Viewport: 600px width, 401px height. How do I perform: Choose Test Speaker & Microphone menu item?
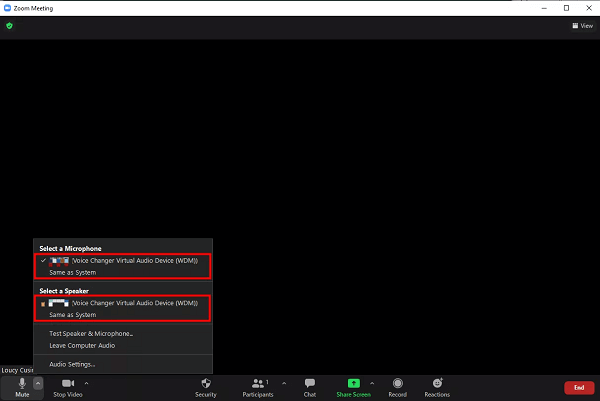pos(91,333)
